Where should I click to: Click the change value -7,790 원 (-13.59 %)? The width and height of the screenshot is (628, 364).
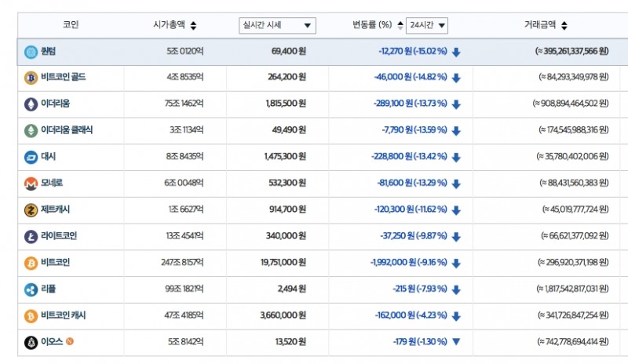click(414, 129)
